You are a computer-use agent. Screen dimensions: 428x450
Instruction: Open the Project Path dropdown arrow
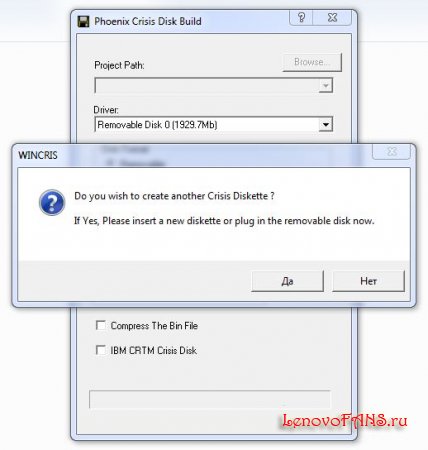coord(326,86)
